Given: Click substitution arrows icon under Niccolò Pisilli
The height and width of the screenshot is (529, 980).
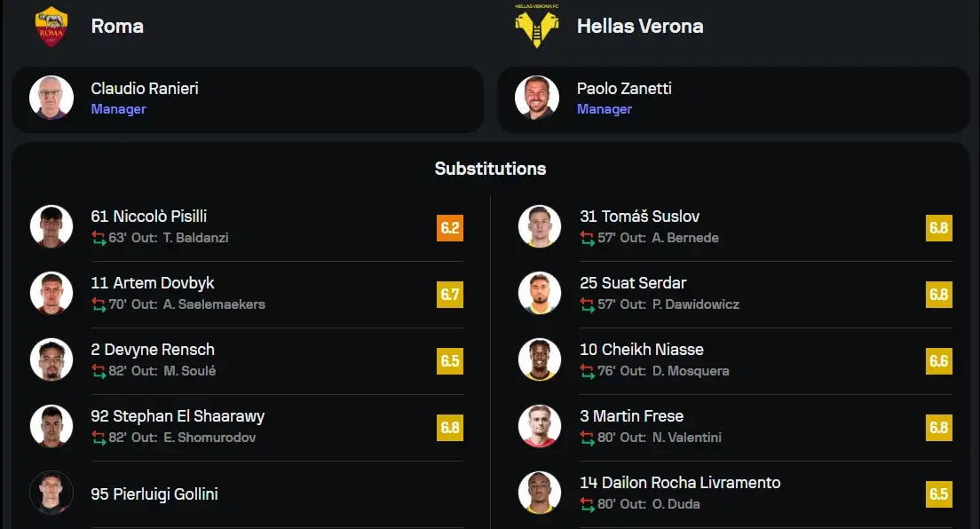Looking at the screenshot, I should (x=99, y=238).
